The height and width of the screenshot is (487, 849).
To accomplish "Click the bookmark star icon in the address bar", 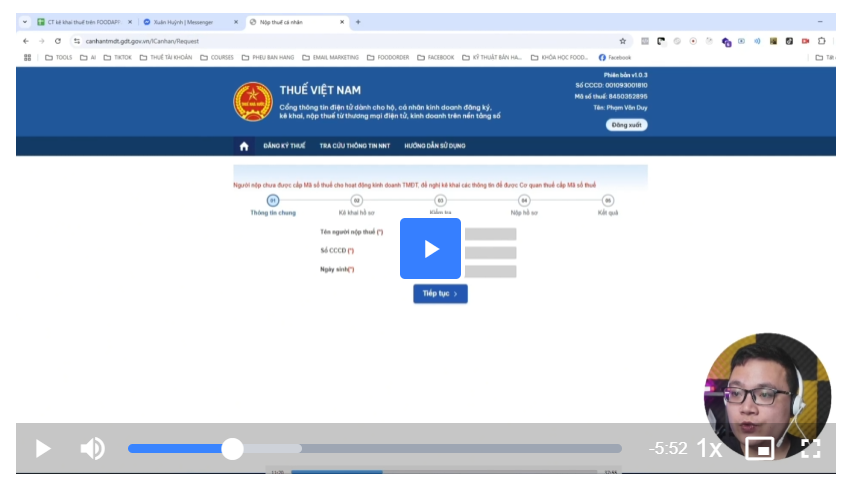I will click(622, 41).
